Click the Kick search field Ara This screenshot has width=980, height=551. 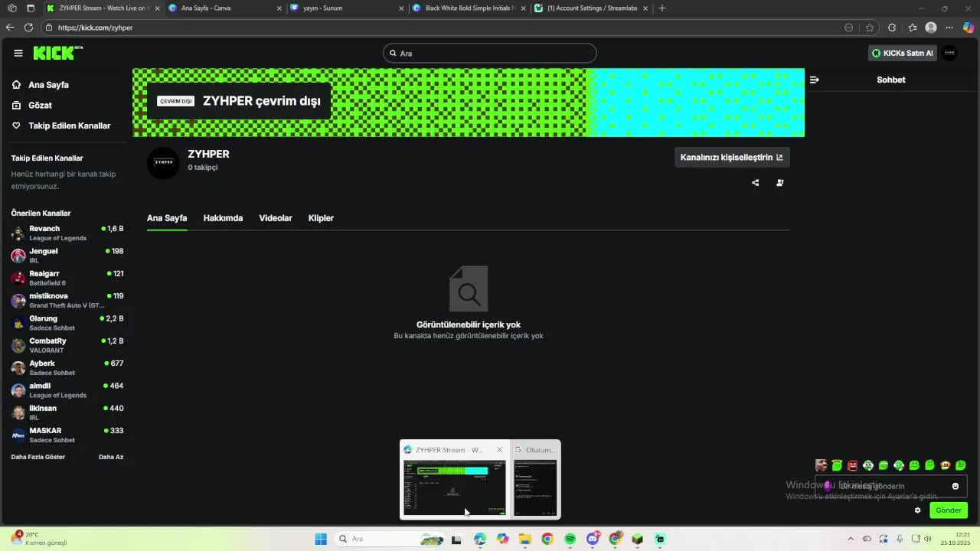click(x=490, y=54)
